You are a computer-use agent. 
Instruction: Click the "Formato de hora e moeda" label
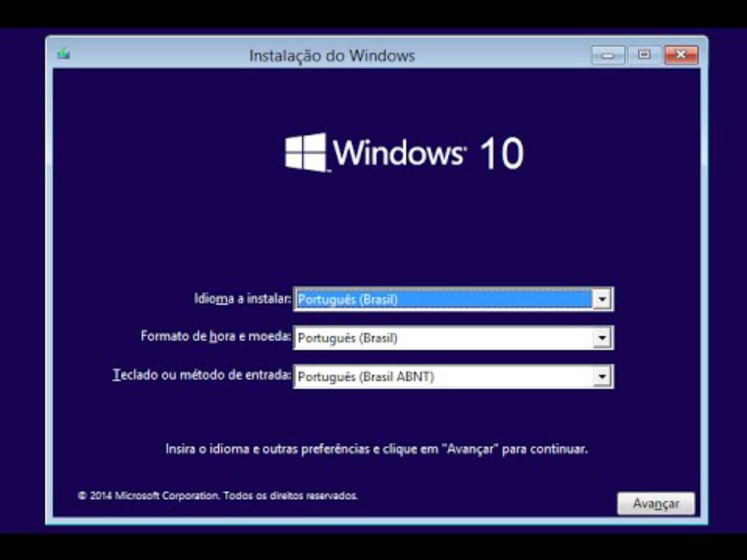[215, 337]
